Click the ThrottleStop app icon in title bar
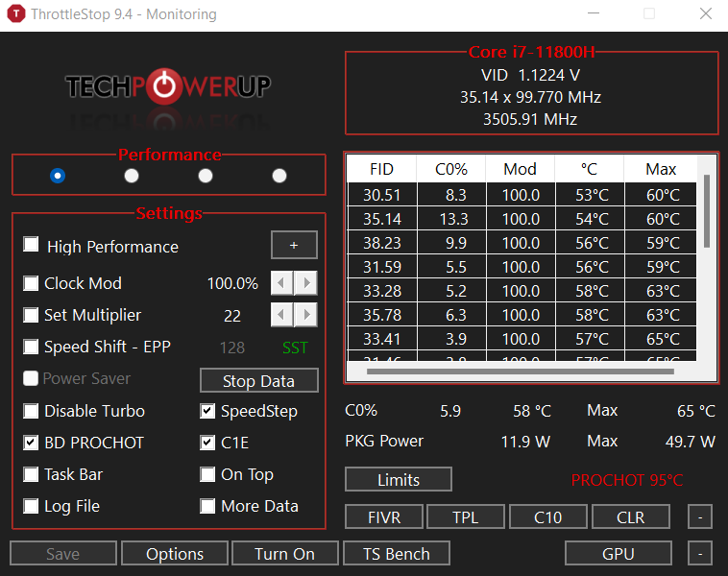 16,14
